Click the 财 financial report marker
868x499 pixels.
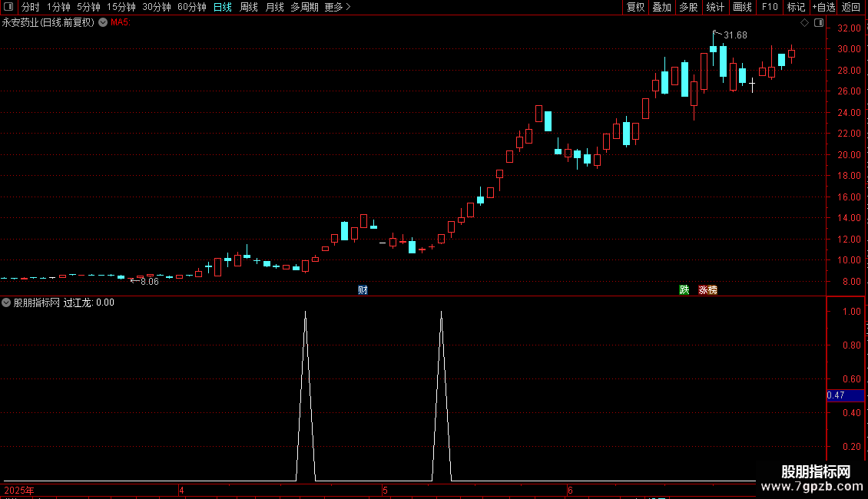(x=363, y=290)
